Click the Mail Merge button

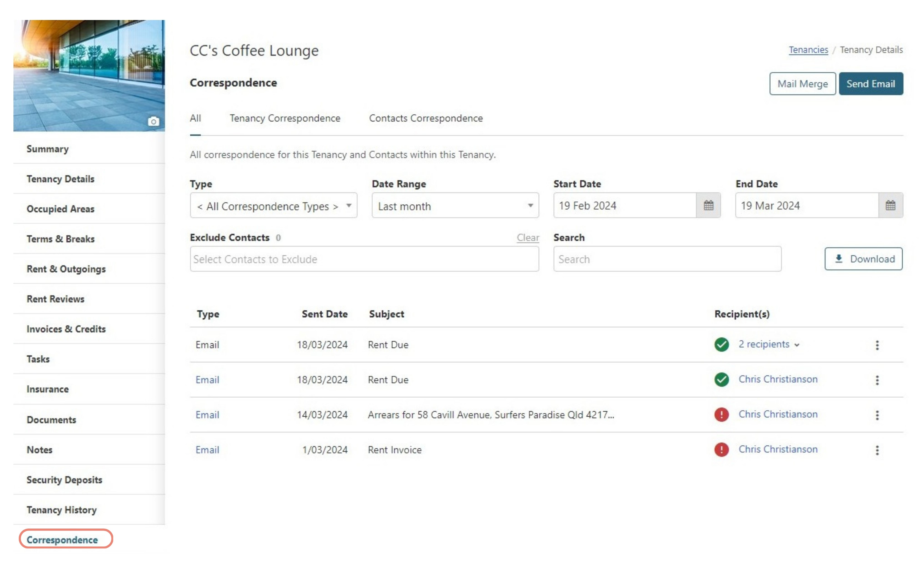(x=803, y=84)
